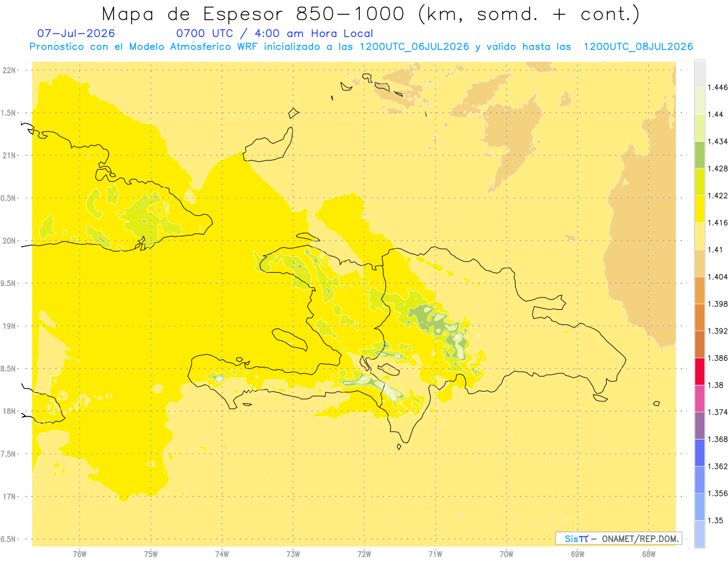Screen dimensions: 728x562
Task: Click the colorbar value "1.44"
Action: pyautogui.click(x=716, y=114)
